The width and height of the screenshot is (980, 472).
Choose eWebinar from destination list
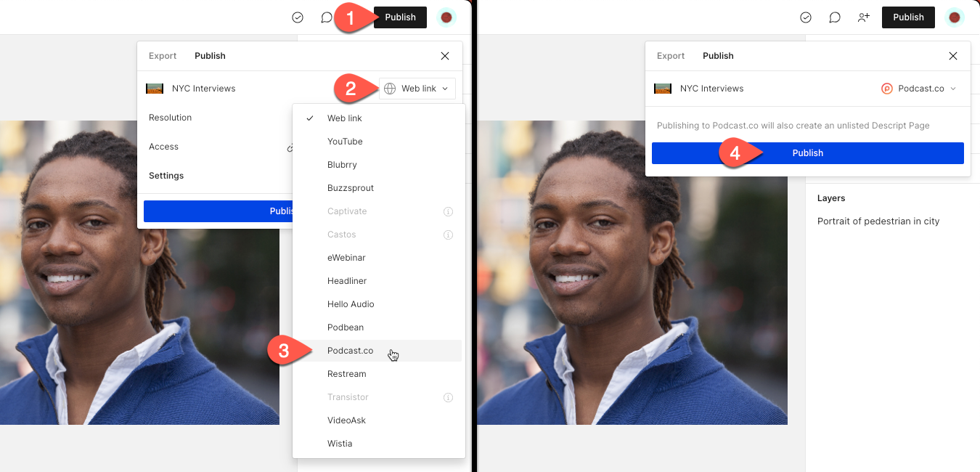378,258
